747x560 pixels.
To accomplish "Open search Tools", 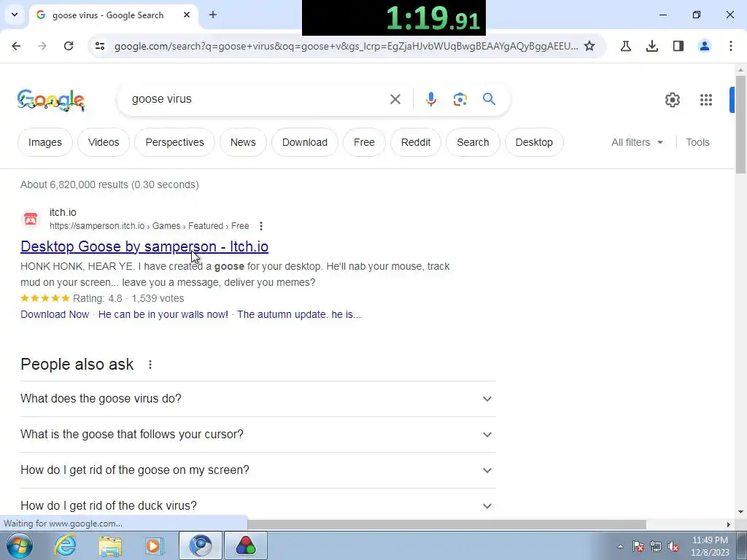I will pos(697,142).
